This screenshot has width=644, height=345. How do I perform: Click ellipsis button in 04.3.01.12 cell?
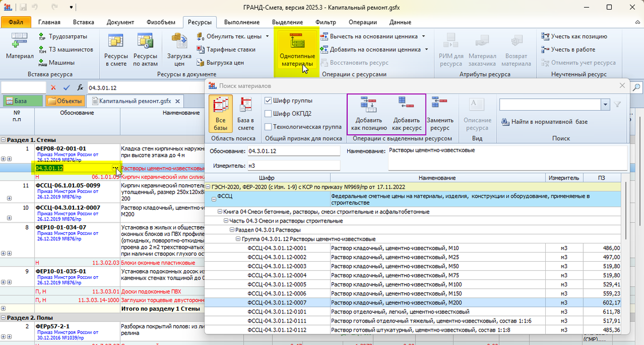pyautogui.click(x=115, y=168)
